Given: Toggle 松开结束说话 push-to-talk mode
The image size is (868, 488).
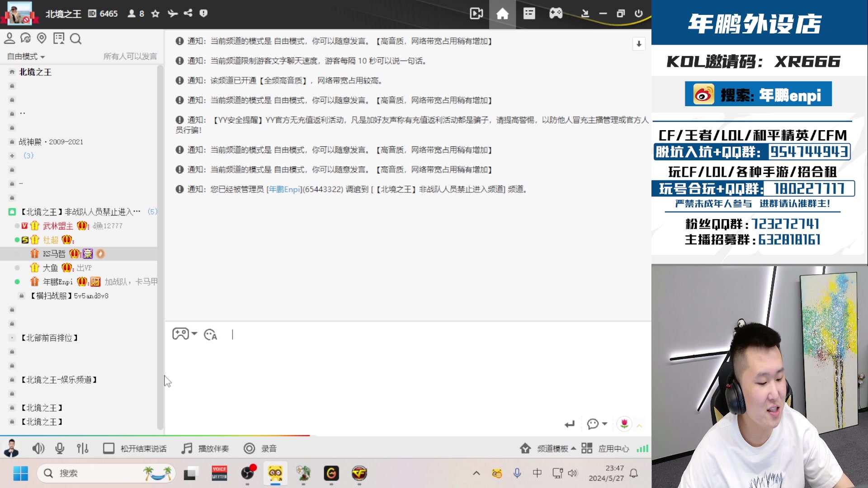Looking at the screenshot, I should click(135, 448).
